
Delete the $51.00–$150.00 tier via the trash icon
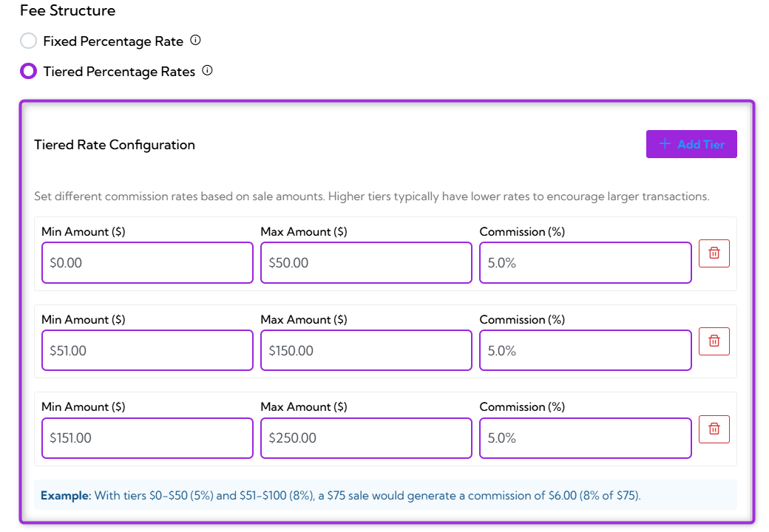[x=714, y=341]
